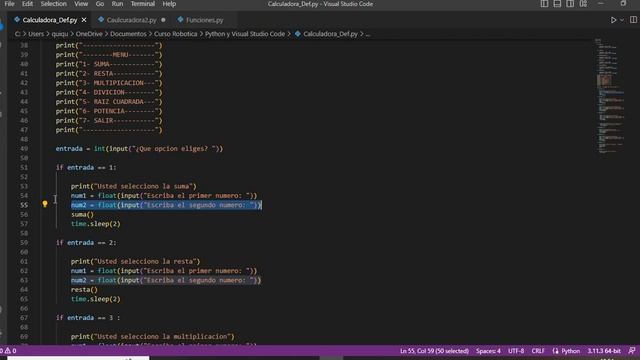Split the editor to the right
Viewport: 640px width, 360px height.
point(633,20)
